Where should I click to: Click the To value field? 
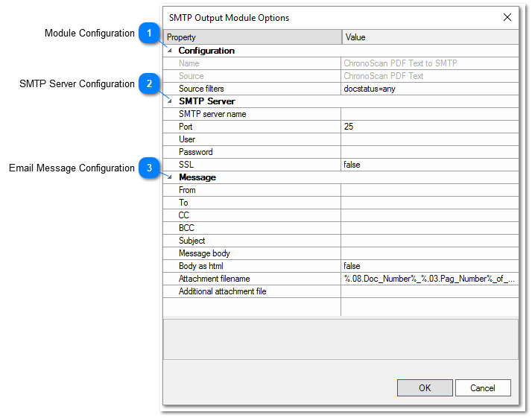429,203
